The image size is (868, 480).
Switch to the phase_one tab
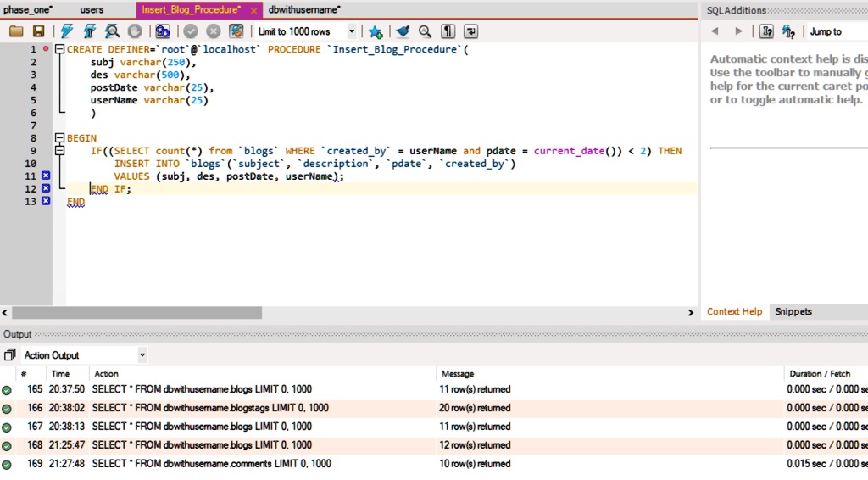pyautogui.click(x=28, y=9)
